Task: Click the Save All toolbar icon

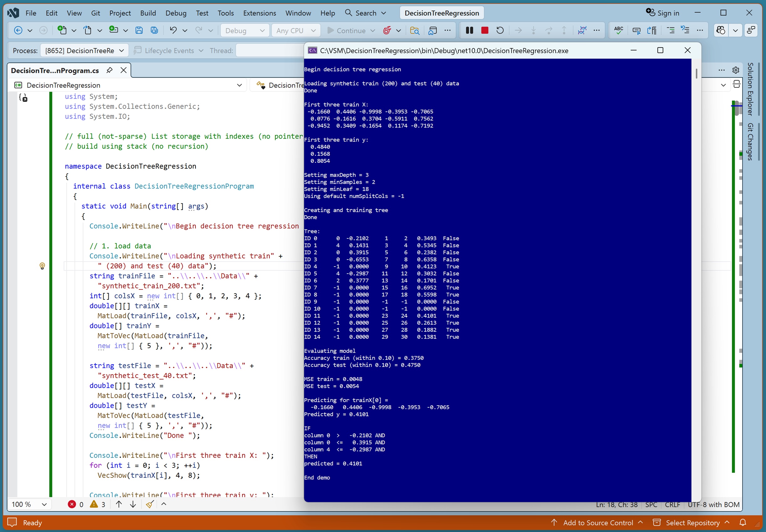Action: 154,30
